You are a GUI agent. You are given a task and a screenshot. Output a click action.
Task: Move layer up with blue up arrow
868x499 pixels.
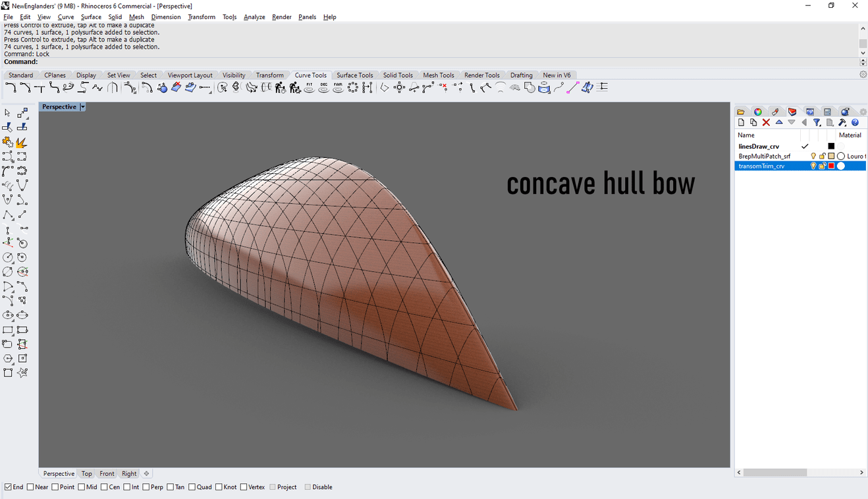[x=779, y=122]
